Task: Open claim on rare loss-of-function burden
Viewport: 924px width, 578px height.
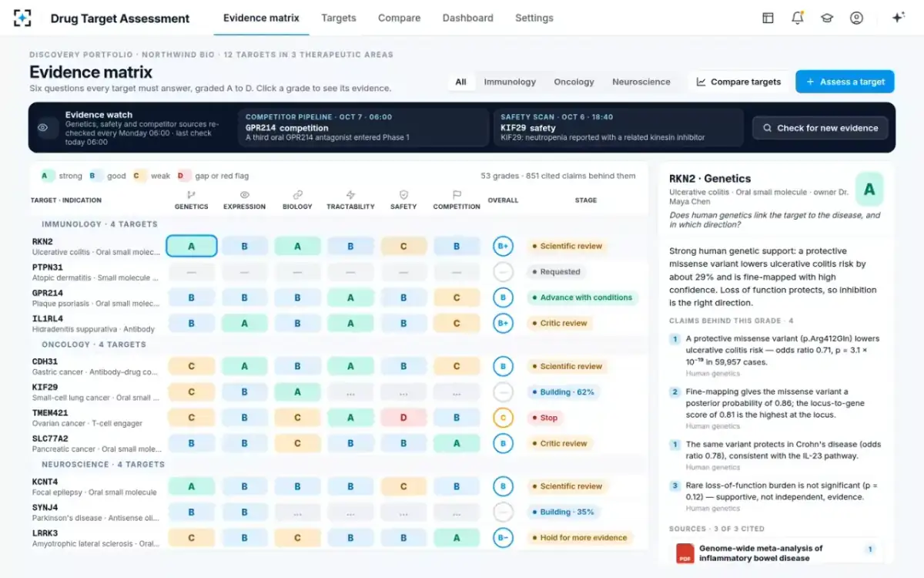Action: click(775, 496)
